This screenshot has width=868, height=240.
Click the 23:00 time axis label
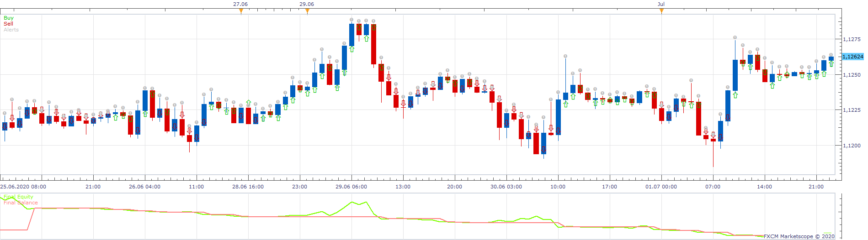click(300, 187)
